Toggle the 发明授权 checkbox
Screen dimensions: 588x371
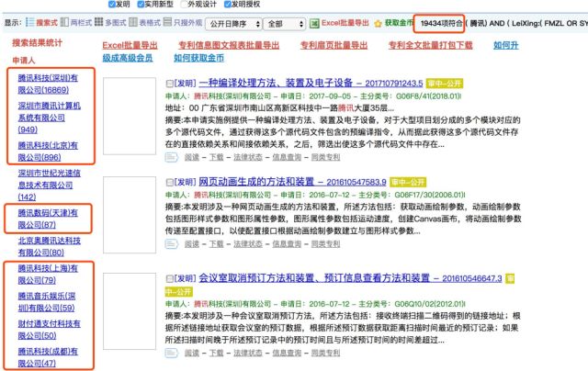[x=227, y=4]
